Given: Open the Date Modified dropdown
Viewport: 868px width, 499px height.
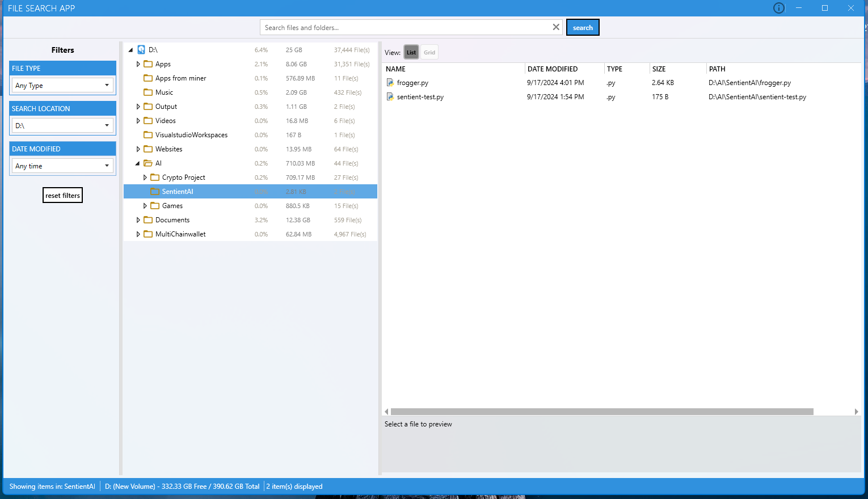Looking at the screenshot, I should (x=62, y=166).
